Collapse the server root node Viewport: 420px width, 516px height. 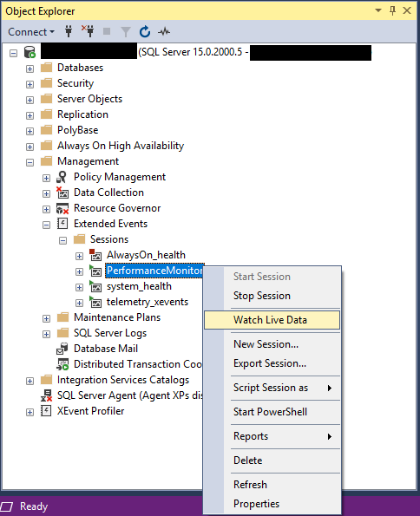pyautogui.click(x=14, y=53)
